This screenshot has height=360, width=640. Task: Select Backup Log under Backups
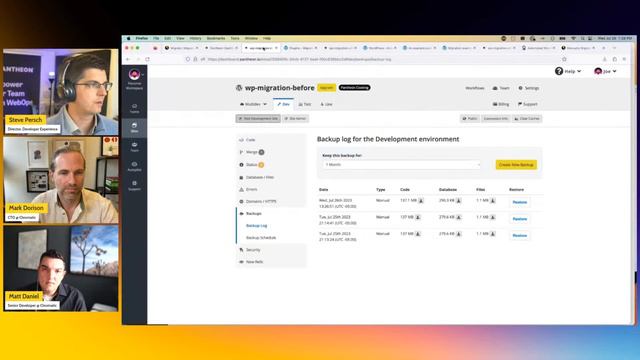[256, 226]
